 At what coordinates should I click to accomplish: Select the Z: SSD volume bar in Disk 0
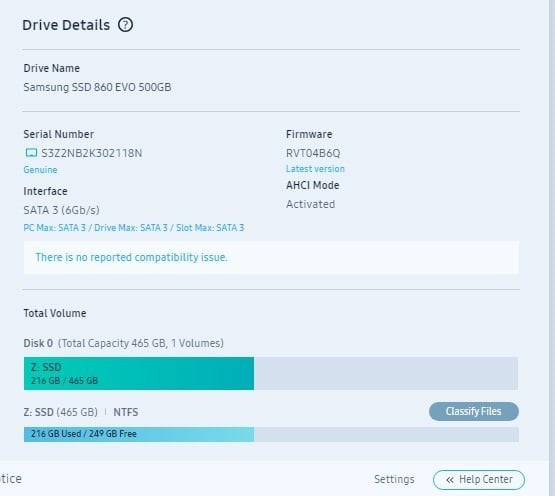(139, 374)
